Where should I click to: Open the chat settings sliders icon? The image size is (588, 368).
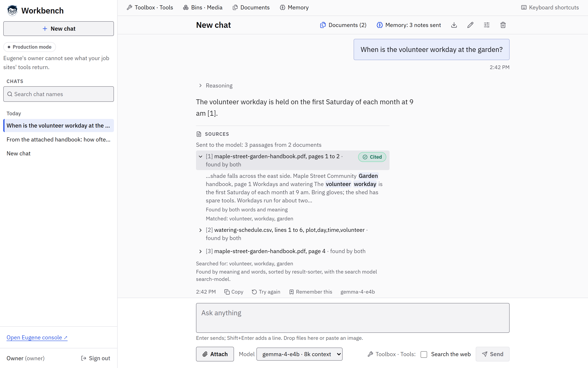click(x=487, y=25)
